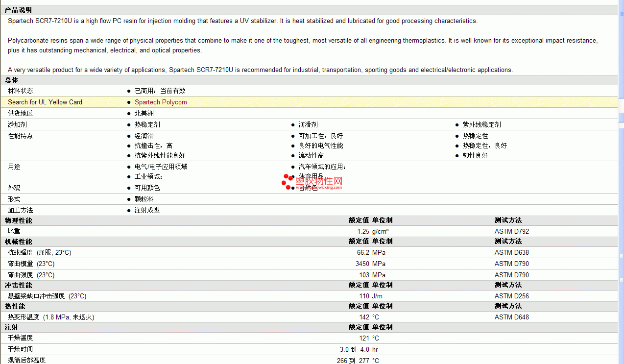Click the feature 抗撞击性，高
The image size is (624, 364).
pyautogui.click(x=154, y=146)
